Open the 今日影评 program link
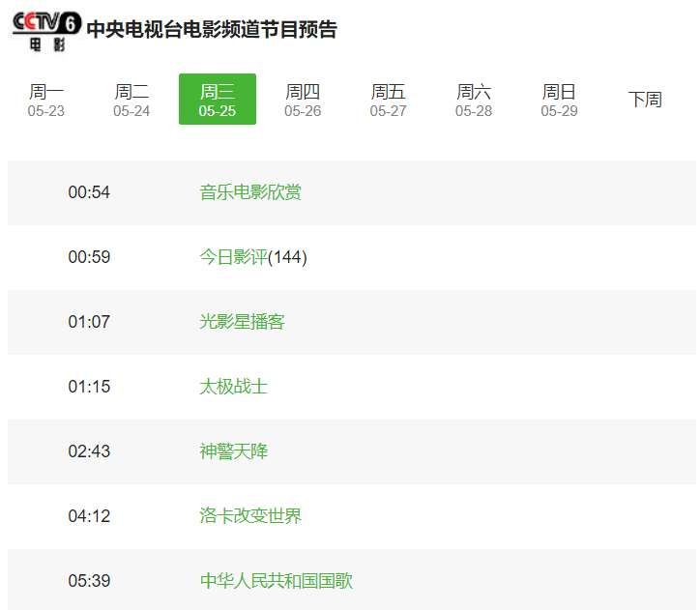 [x=233, y=257]
